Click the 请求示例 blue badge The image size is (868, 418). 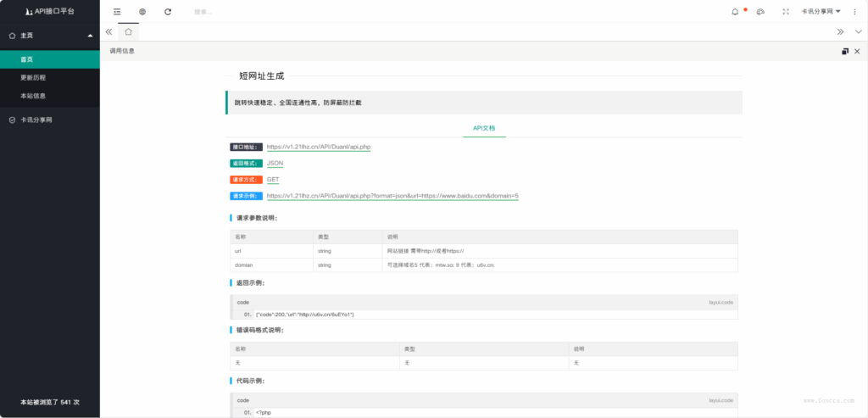[x=247, y=196]
